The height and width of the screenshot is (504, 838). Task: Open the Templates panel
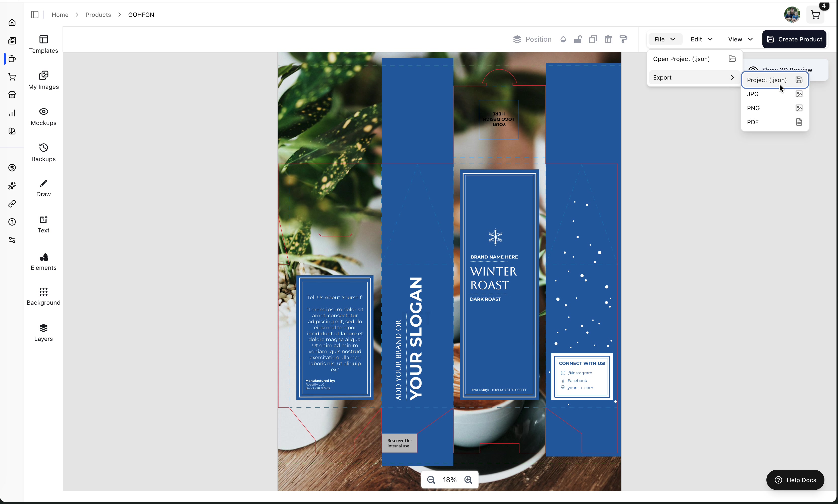point(43,44)
